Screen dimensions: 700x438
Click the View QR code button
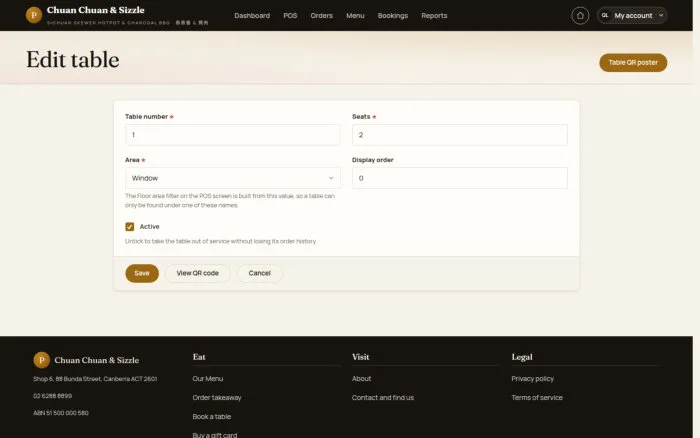point(197,273)
